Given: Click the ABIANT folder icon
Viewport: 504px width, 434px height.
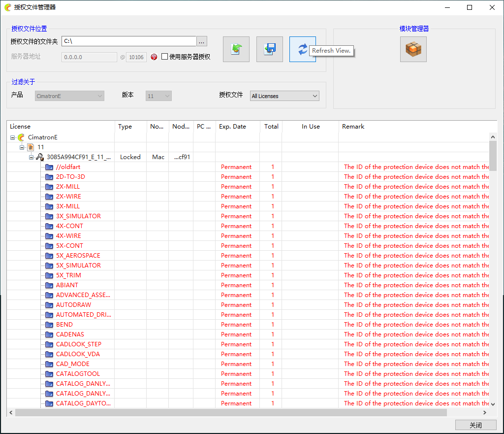Looking at the screenshot, I should click(x=49, y=285).
